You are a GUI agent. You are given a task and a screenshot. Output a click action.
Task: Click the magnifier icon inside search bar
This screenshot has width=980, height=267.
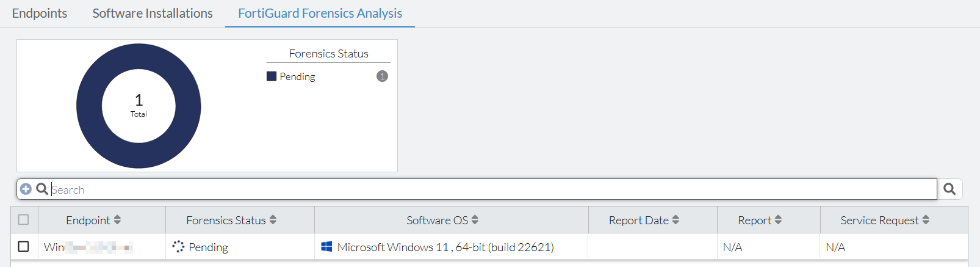click(42, 189)
